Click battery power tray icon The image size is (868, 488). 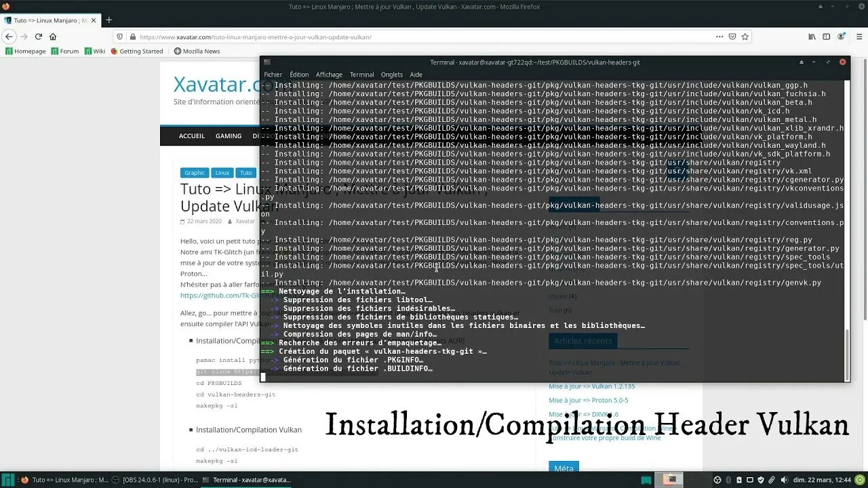[740, 480]
